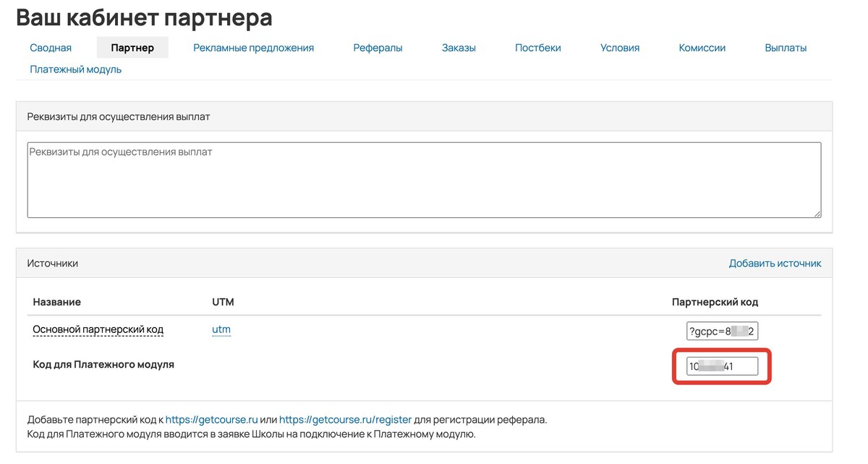Focus the Реквизиты для осуществления выплат textarea
This screenshot has height=464, width=868.
(x=424, y=180)
